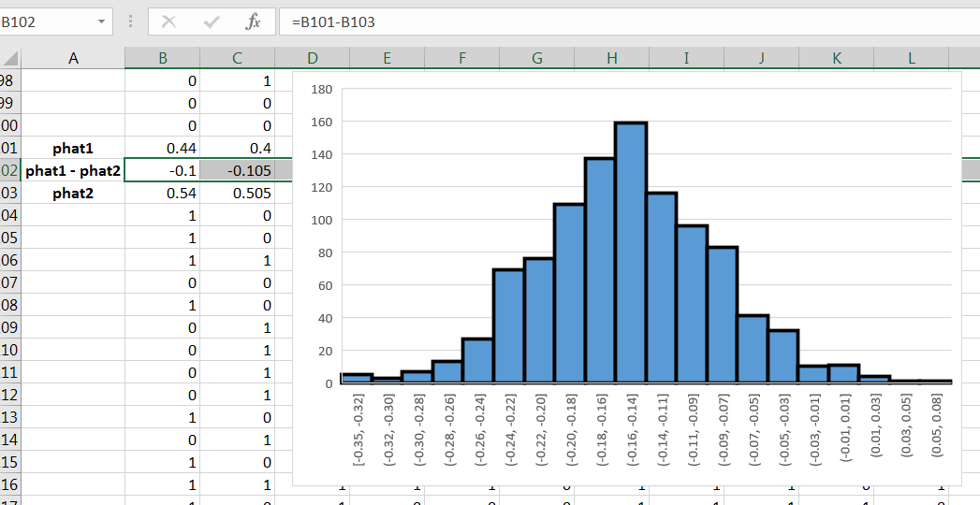
Task: Click the histogram bar for bin (-0.24, -0.22]
Action: [x=508, y=325]
